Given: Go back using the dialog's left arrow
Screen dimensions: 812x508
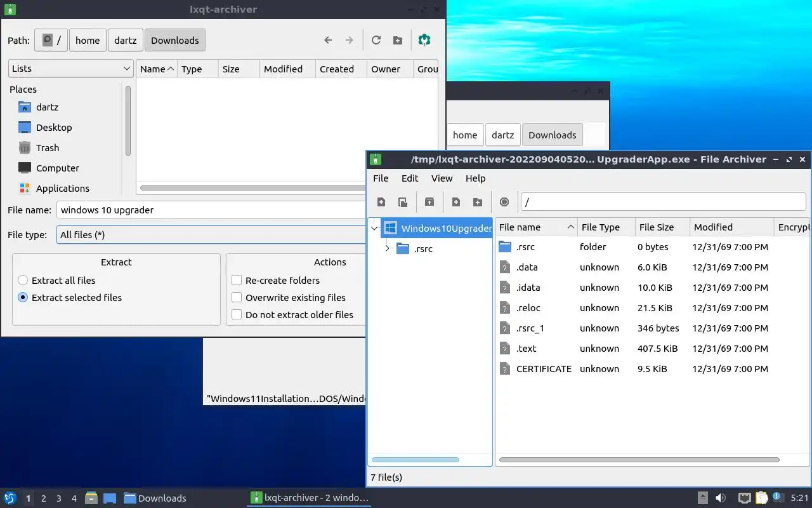Looking at the screenshot, I should (328, 40).
